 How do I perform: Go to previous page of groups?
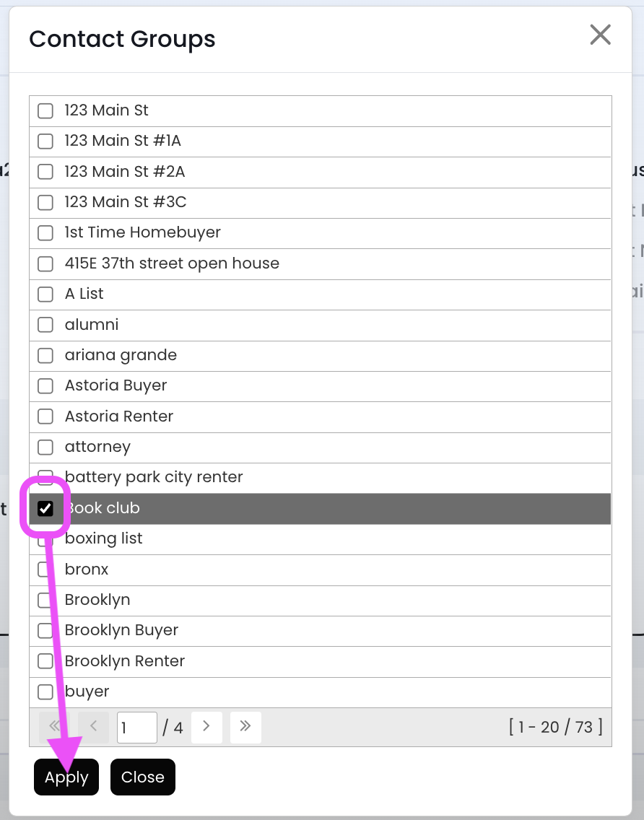point(94,727)
